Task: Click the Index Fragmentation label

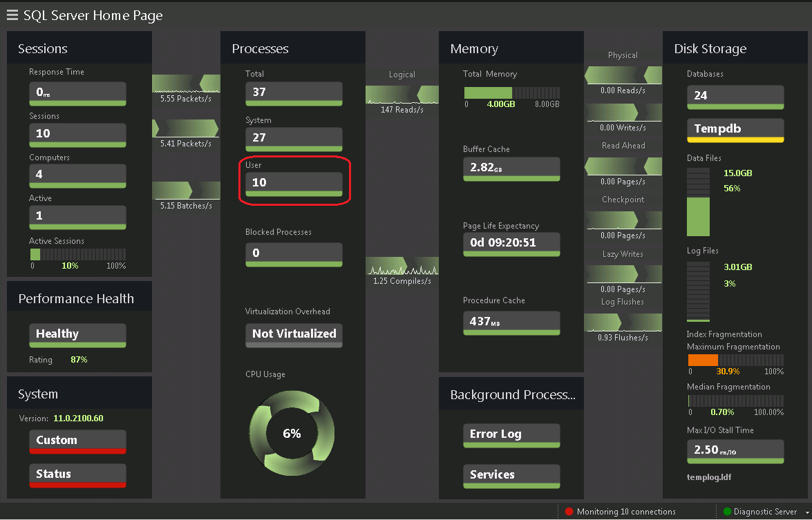Action: 724,334
